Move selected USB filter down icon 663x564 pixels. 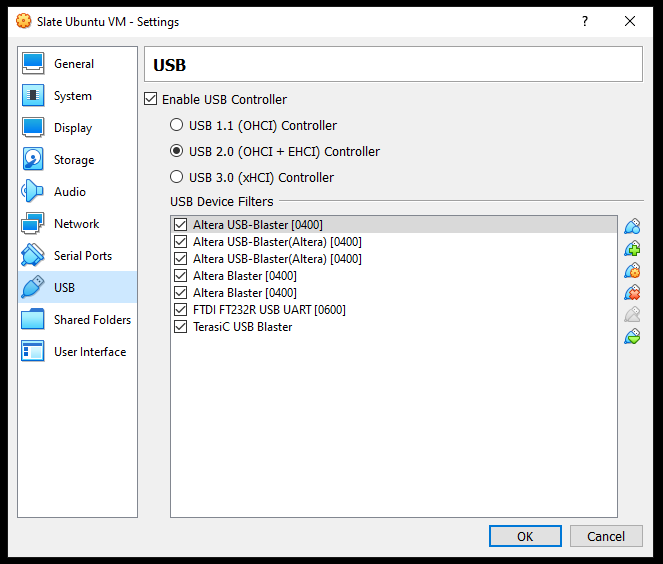(632, 337)
